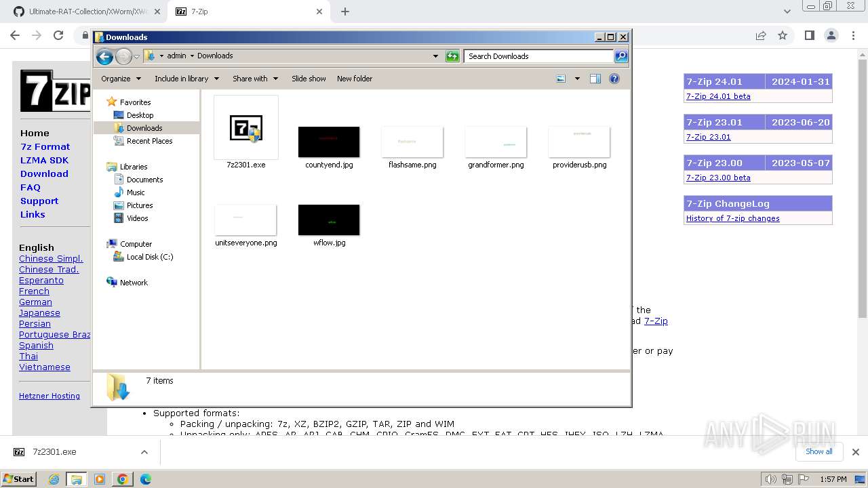Open address bar history dropdown arrow
This screenshot has width=868, height=488.
435,56
